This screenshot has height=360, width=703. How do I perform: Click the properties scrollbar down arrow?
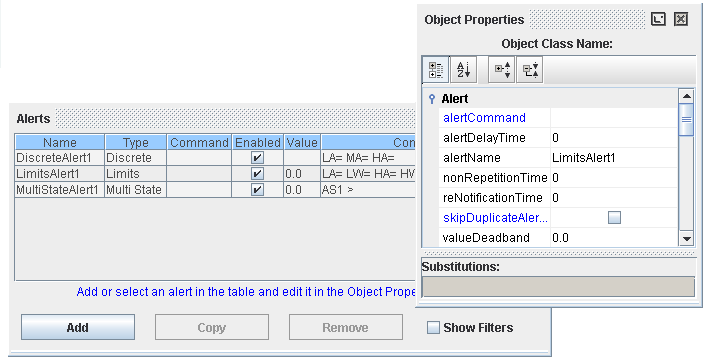point(686,239)
